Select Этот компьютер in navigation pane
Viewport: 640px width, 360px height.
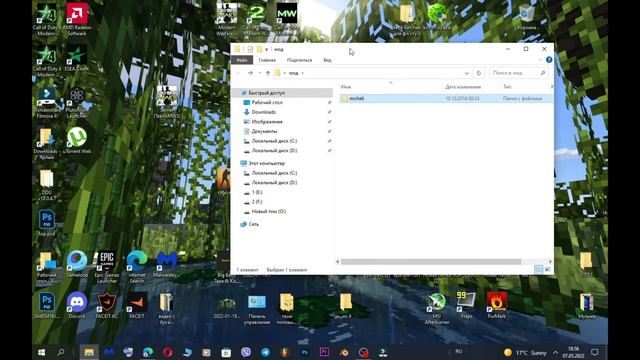[x=266, y=163]
